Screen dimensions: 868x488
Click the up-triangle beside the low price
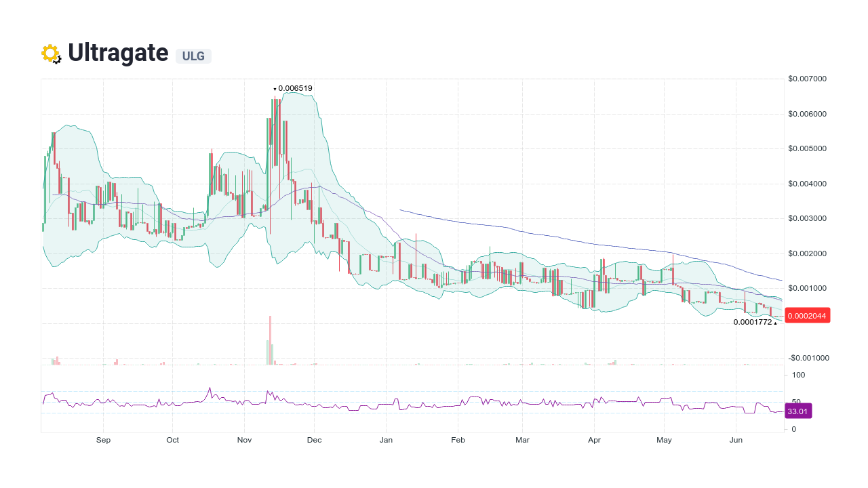click(x=775, y=323)
